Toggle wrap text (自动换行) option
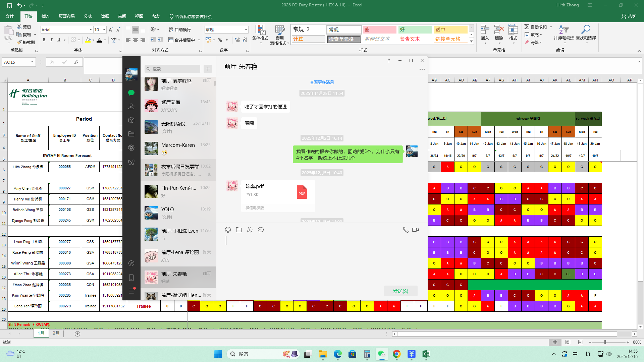644x362 pixels. pos(180,29)
